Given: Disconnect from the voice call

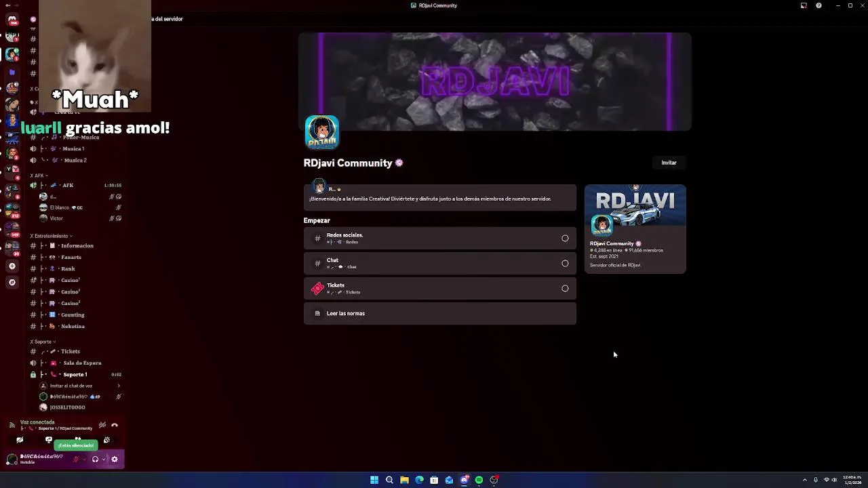Looking at the screenshot, I should pos(115,425).
